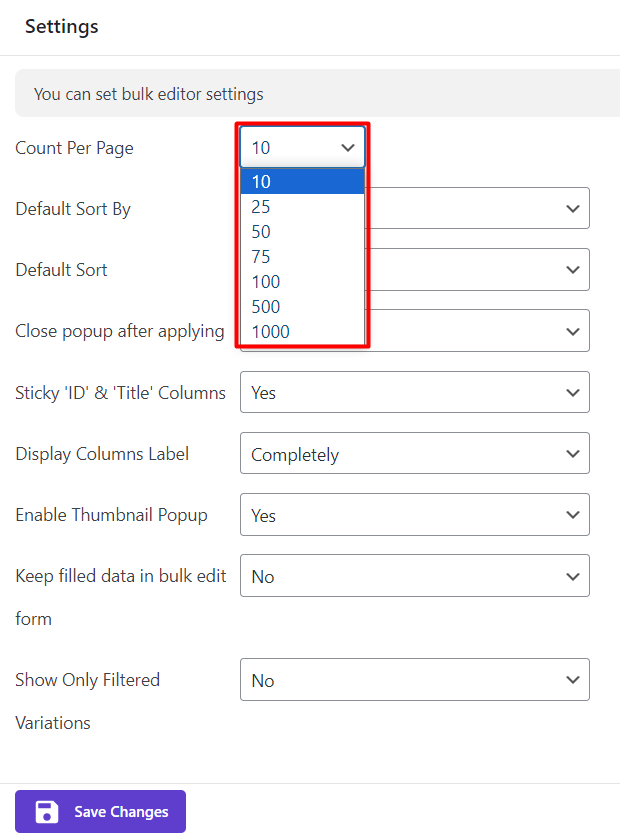Image resolution: width=620 pixels, height=838 pixels.
Task: Click the floppy disk save icon
Action: click(46, 811)
